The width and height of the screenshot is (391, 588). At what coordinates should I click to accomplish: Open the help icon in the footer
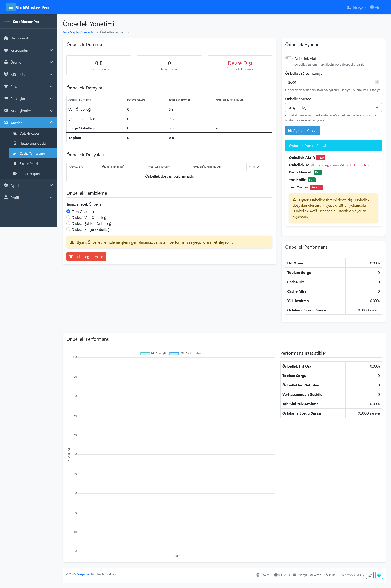pos(379,575)
